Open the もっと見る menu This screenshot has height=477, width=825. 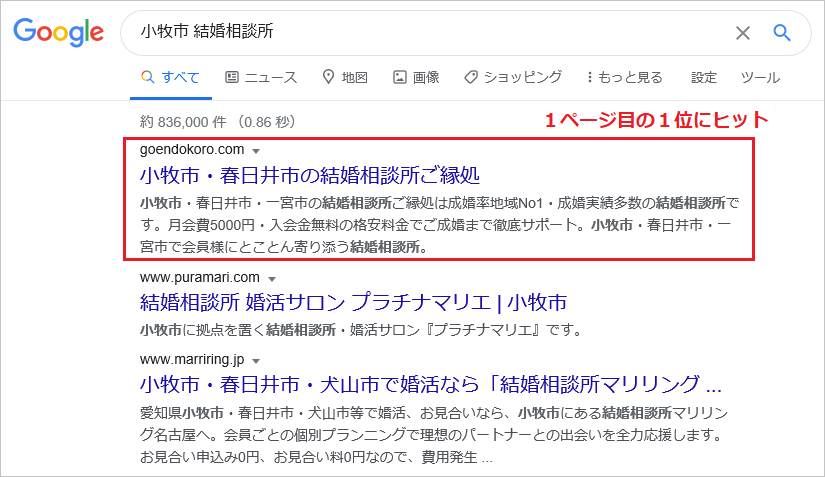[x=625, y=77]
